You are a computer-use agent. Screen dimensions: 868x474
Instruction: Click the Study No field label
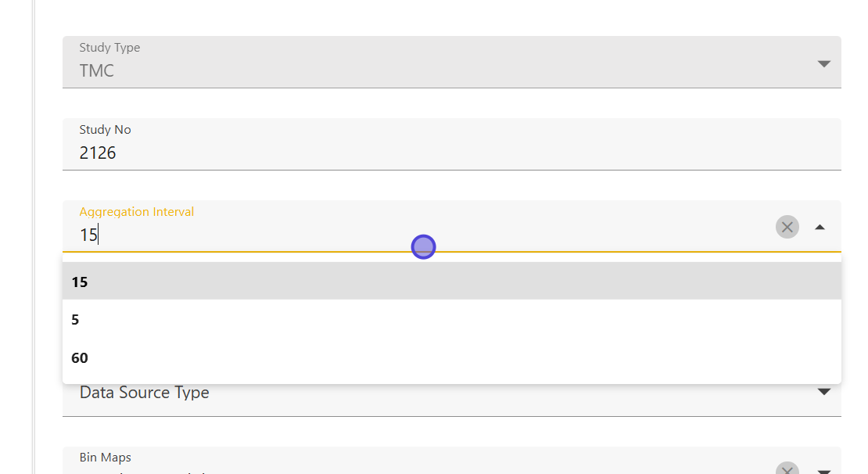click(x=105, y=130)
